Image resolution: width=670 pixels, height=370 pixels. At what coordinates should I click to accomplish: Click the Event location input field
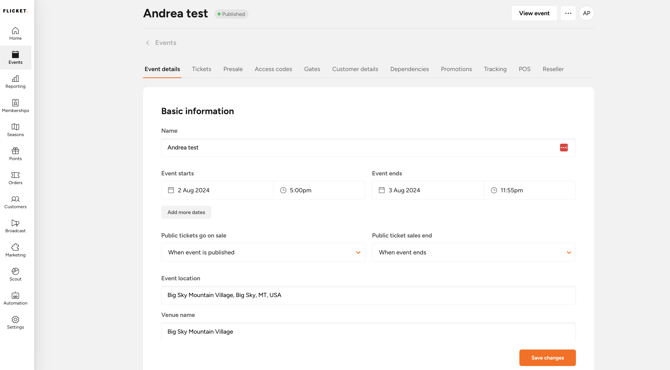click(368, 295)
